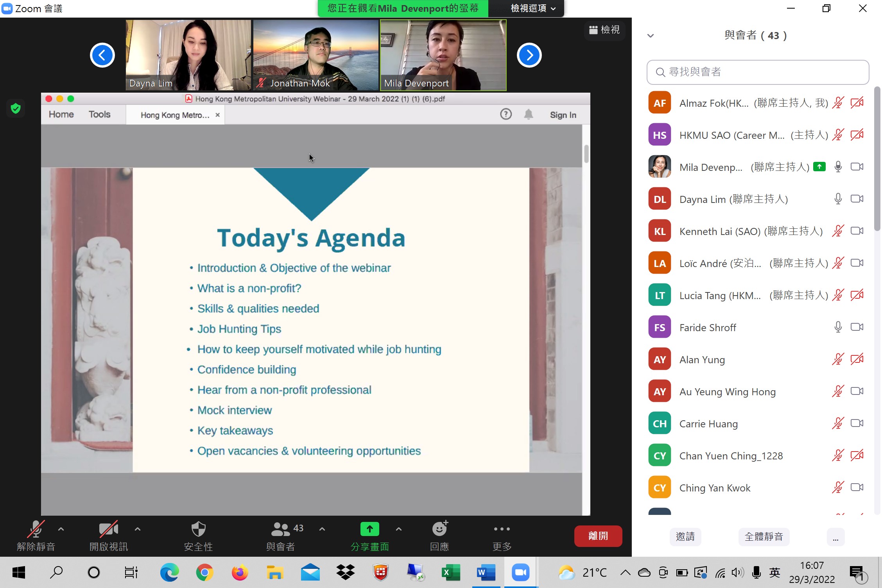Collapse participants panel with chevron

pyautogui.click(x=651, y=36)
